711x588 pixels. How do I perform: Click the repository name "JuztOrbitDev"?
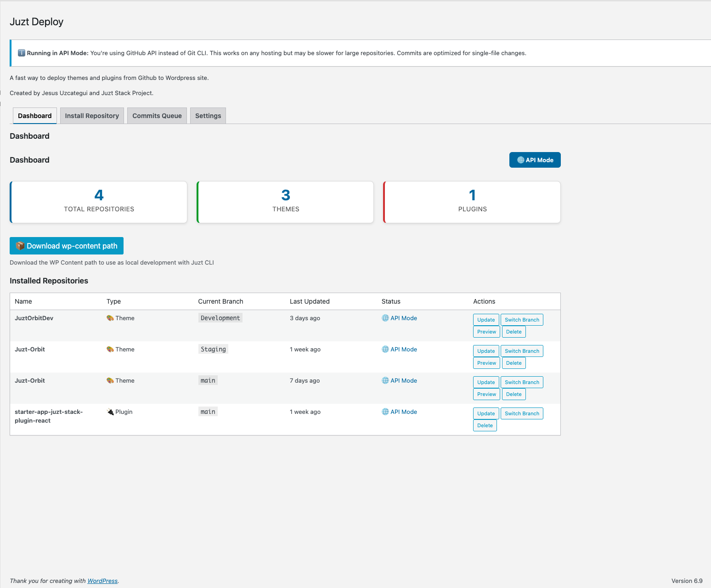(x=34, y=318)
